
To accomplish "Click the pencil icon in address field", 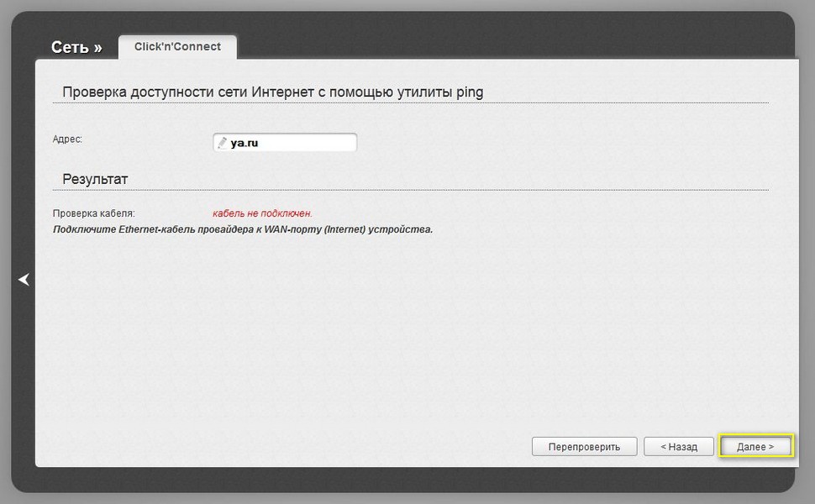I will (x=222, y=143).
